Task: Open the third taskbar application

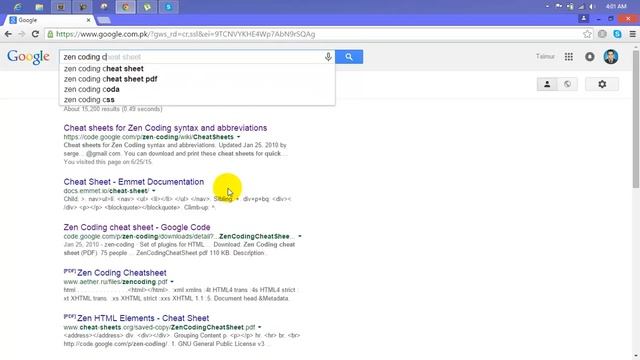Action: (x=60, y=7)
